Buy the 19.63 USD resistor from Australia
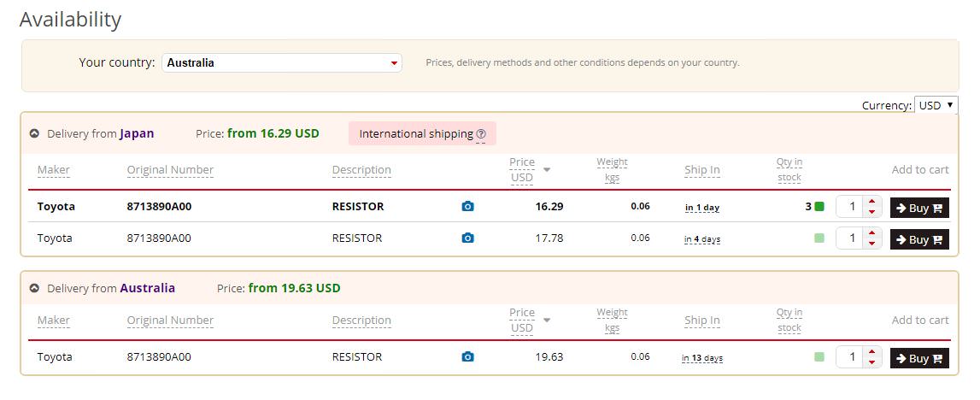980x400 pixels. coord(919,358)
